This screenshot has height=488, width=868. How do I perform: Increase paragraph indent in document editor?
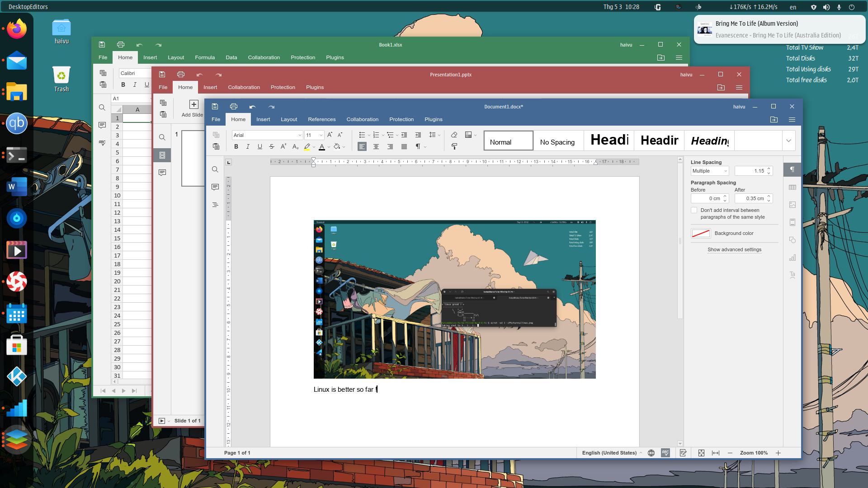pyautogui.click(x=418, y=135)
